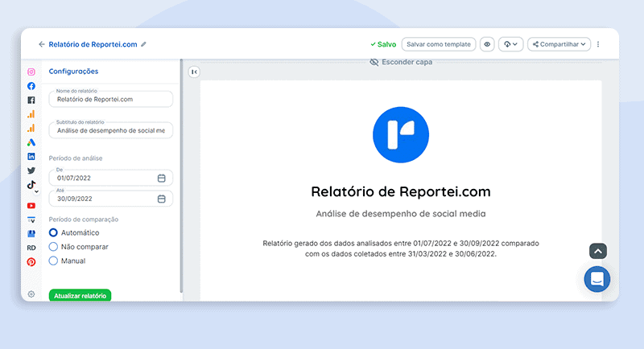Click the Até end date field

111,199
